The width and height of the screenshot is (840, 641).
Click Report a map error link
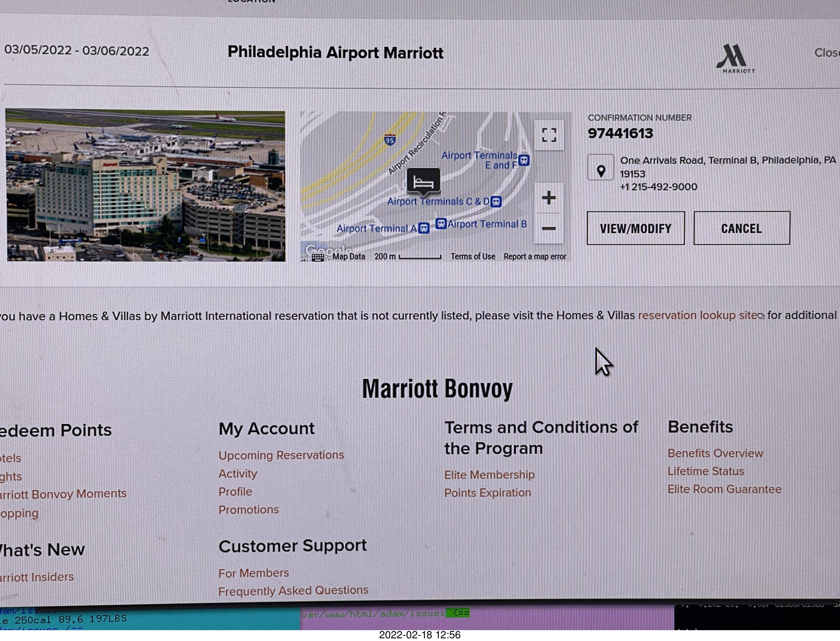(x=534, y=256)
